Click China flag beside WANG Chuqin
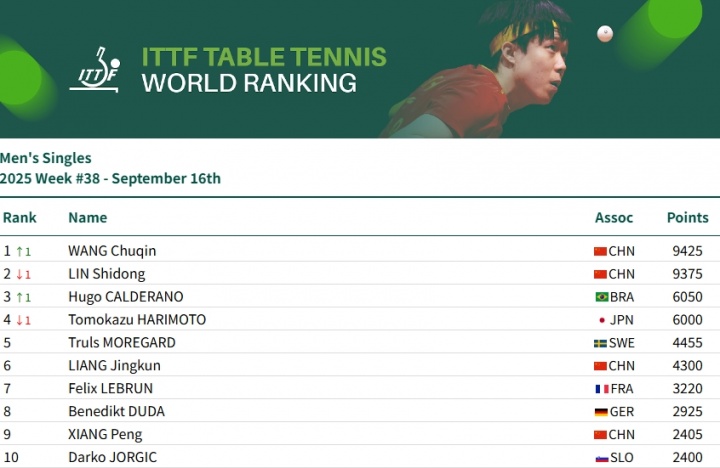Image resolution: width=720 pixels, height=468 pixels. [x=601, y=251]
